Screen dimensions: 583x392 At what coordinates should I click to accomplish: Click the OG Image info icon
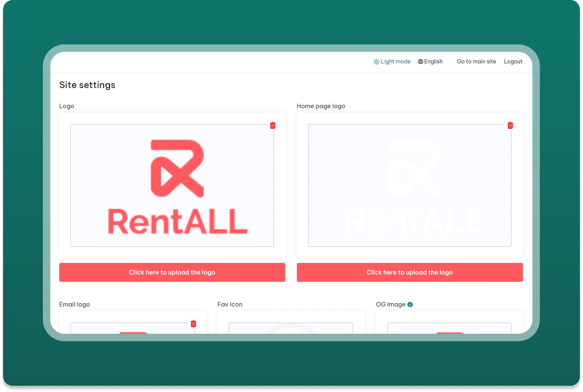coord(410,304)
